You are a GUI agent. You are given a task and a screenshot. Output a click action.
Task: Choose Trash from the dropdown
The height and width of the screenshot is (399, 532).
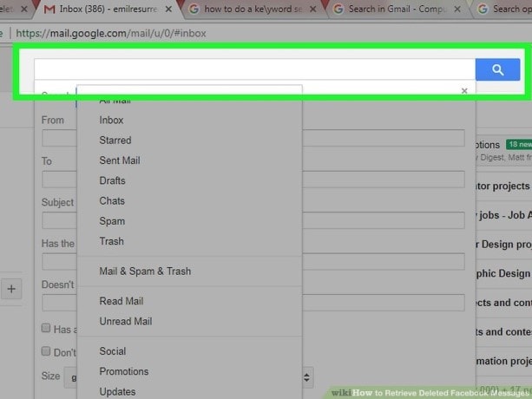click(x=112, y=241)
